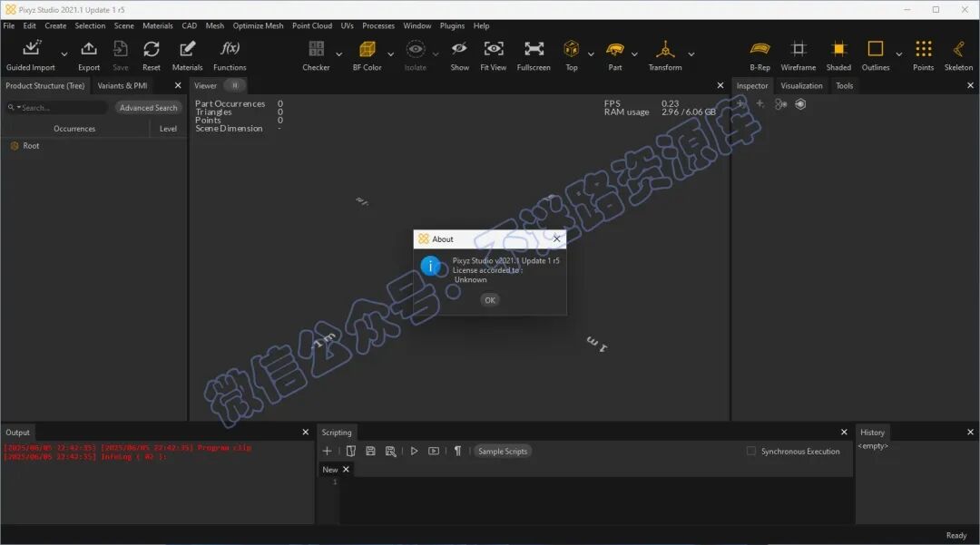Click the Save toolbar icon
This screenshot has height=545, width=980.
120,49
